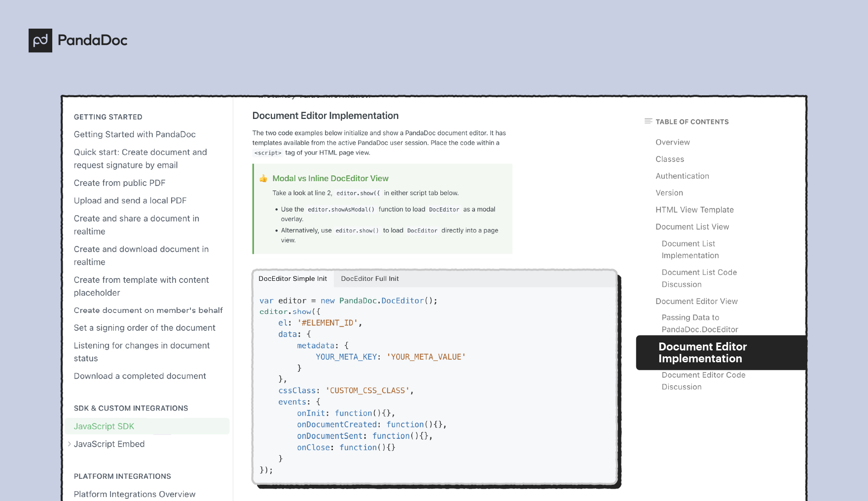Click YOUR_META_KEY in the code block
Viewport: 868px width, 501px height.
346,357
